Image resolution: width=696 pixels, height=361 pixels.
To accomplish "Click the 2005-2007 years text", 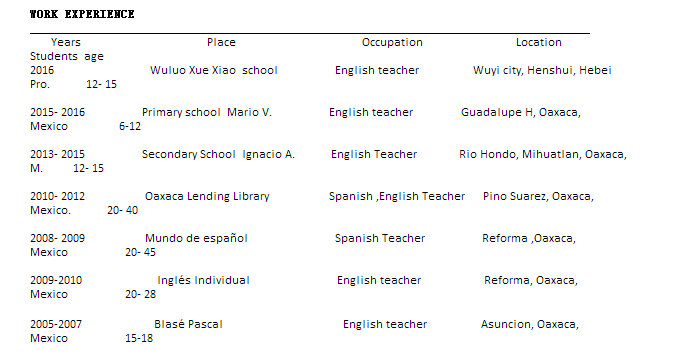I will click(x=56, y=324).
